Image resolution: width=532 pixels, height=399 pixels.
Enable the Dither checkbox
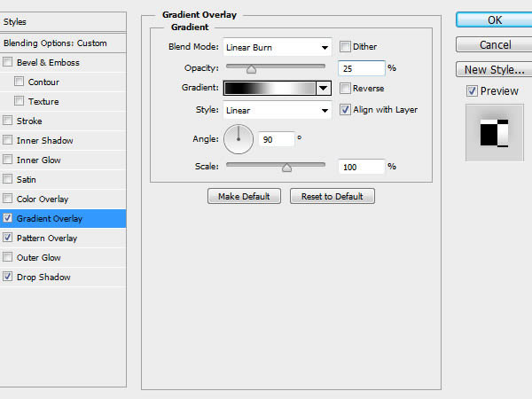point(345,46)
